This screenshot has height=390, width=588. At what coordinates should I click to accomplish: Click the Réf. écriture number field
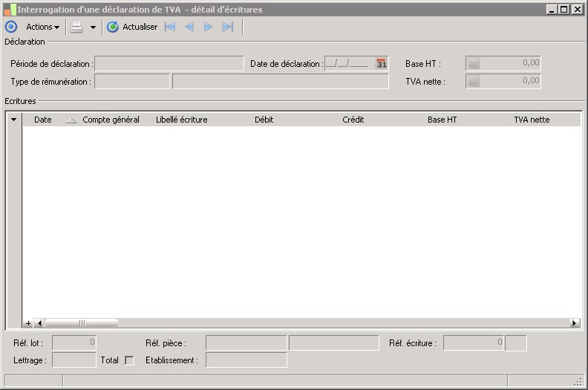474,343
